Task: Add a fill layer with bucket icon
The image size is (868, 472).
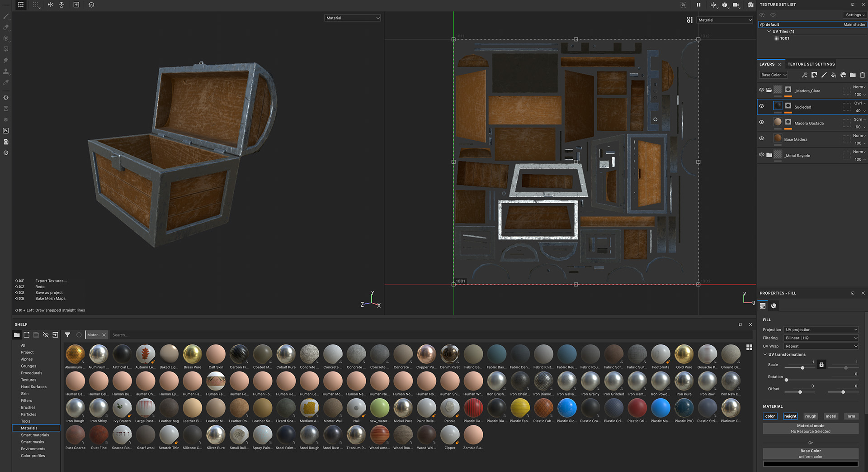Action: coord(834,75)
